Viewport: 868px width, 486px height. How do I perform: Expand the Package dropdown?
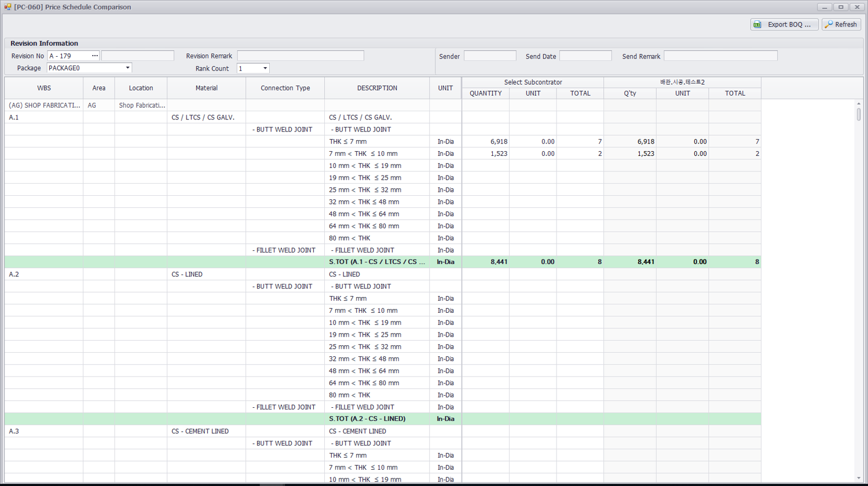[x=127, y=68]
